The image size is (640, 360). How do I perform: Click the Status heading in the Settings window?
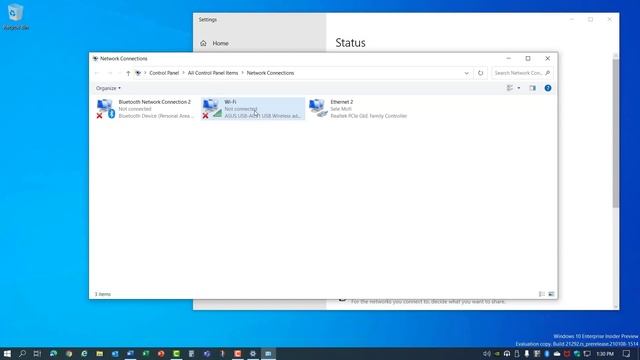pos(350,43)
